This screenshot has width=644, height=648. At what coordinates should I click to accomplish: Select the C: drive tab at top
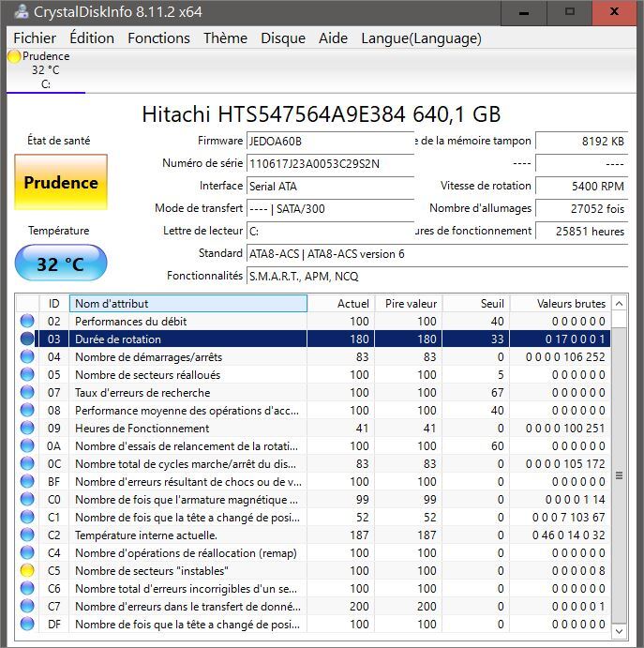click(45, 70)
